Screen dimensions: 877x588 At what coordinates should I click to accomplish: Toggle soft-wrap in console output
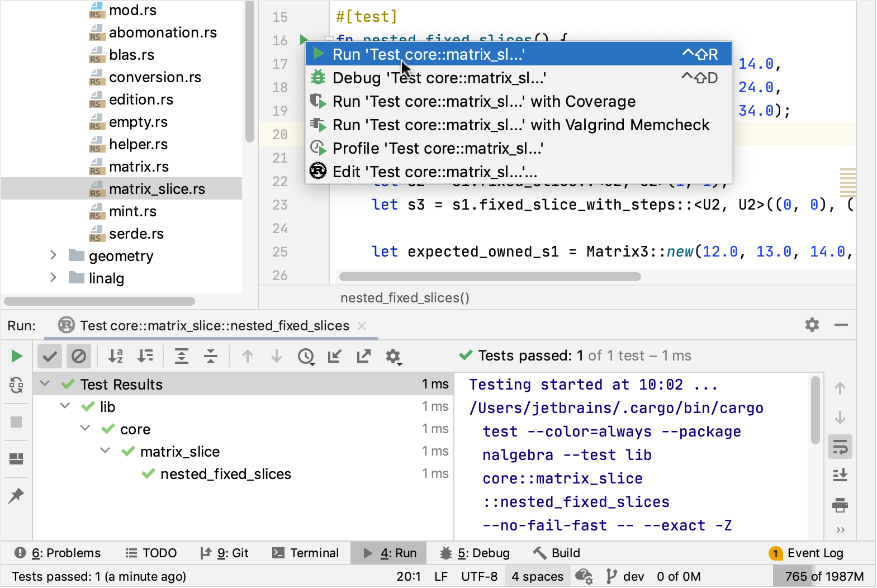(x=840, y=447)
